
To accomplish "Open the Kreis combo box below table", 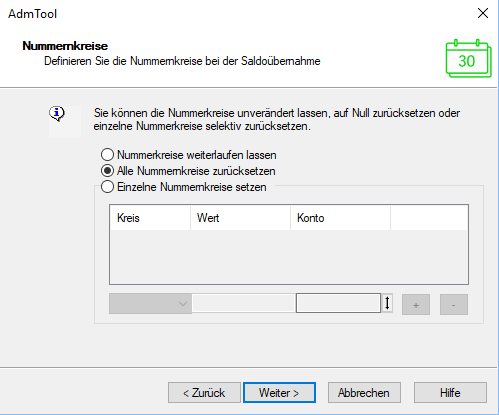I will tap(150, 304).
